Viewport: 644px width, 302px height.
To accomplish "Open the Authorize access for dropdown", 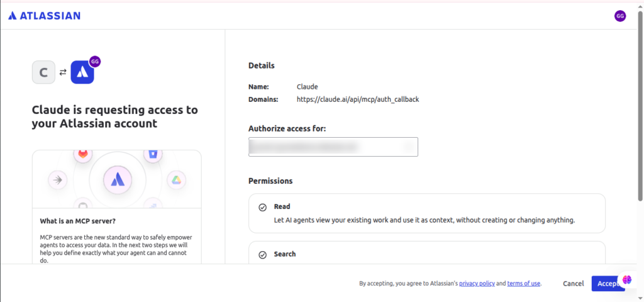I will tap(333, 147).
